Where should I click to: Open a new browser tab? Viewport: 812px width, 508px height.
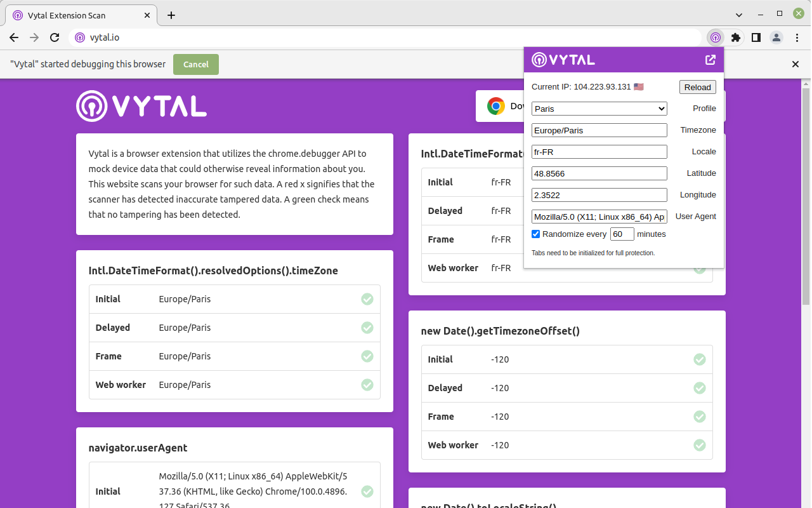171,15
